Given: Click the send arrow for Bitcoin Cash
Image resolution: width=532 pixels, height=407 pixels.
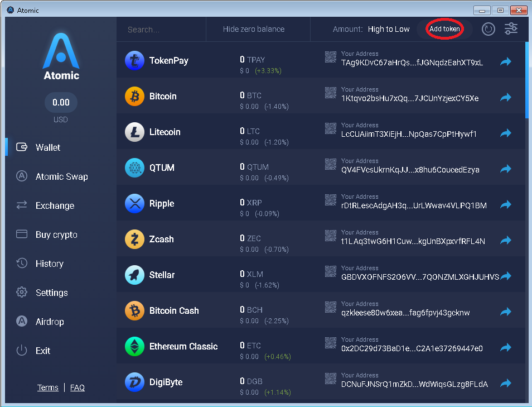Looking at the screenshot, I should [506, 312].
